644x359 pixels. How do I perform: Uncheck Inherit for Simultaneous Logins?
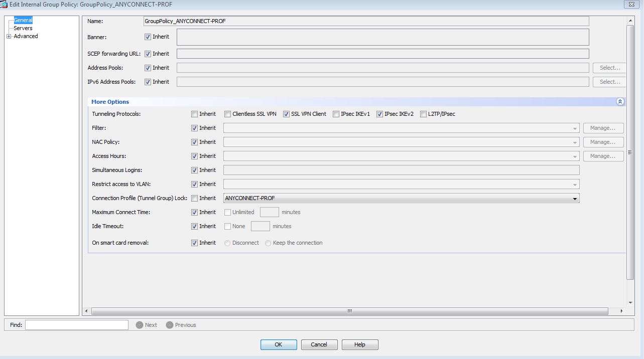(x=194, y=170)
